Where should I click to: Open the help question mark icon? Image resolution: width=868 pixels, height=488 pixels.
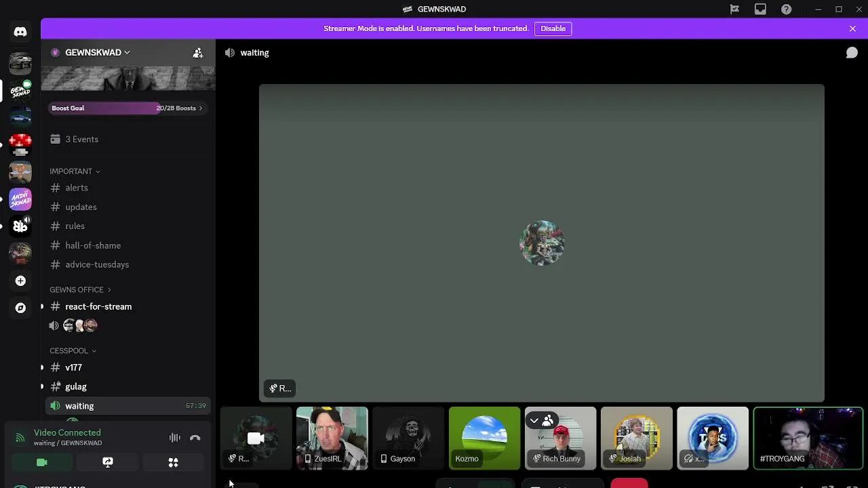[x=786, y=9]
